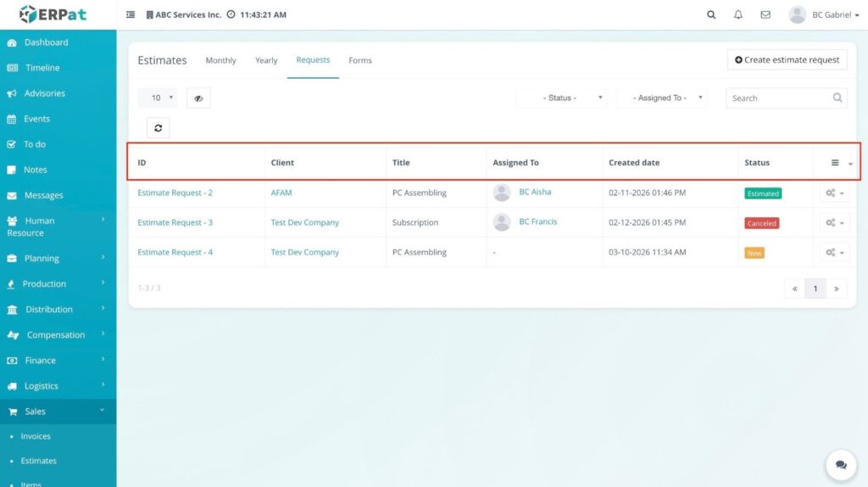Switch to the Forms tab
868x487 pixels.
(360, 60)
